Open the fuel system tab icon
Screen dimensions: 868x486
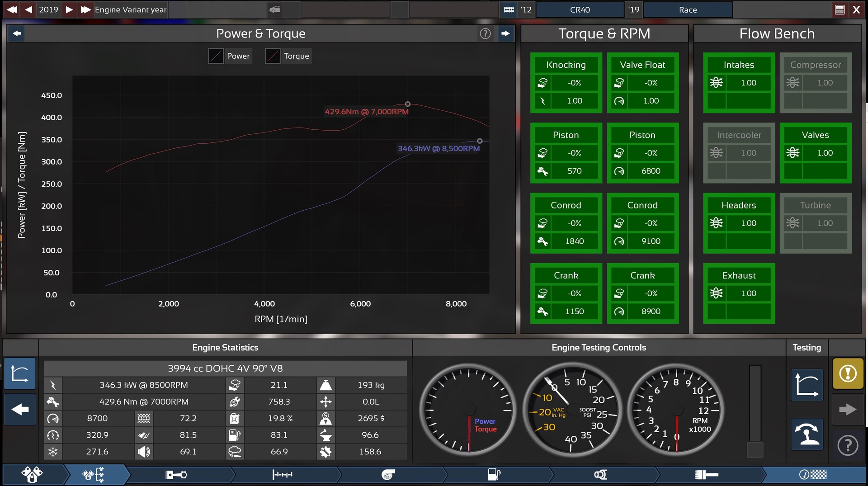pyautogui.click(x=494, y=474)
